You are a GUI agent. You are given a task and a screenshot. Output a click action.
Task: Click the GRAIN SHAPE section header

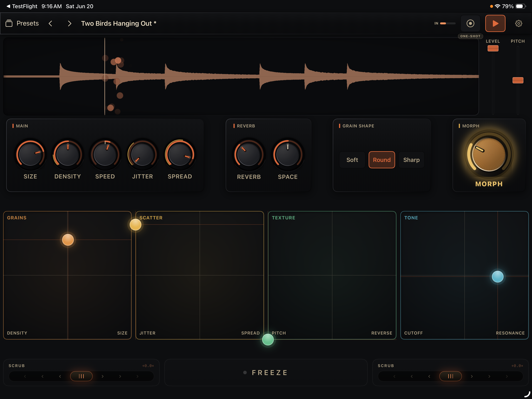point(358,126)
